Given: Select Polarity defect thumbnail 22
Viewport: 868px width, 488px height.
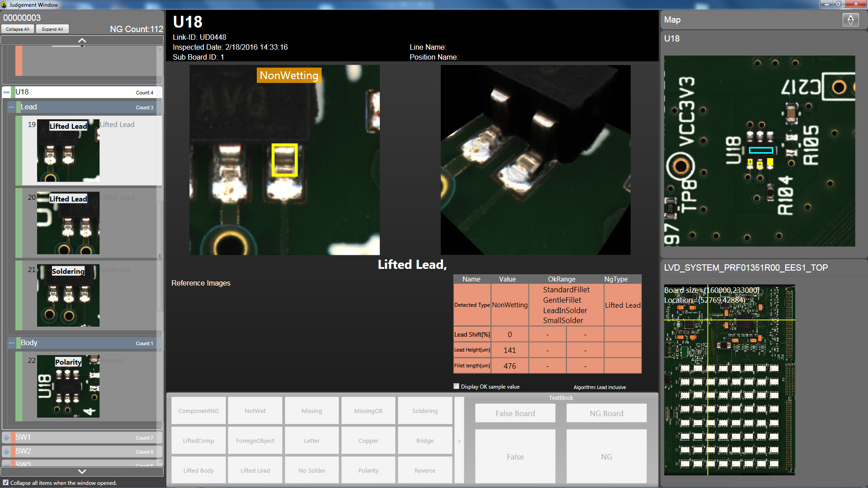Looking at the screenshot, I should [x=68, y=386].
